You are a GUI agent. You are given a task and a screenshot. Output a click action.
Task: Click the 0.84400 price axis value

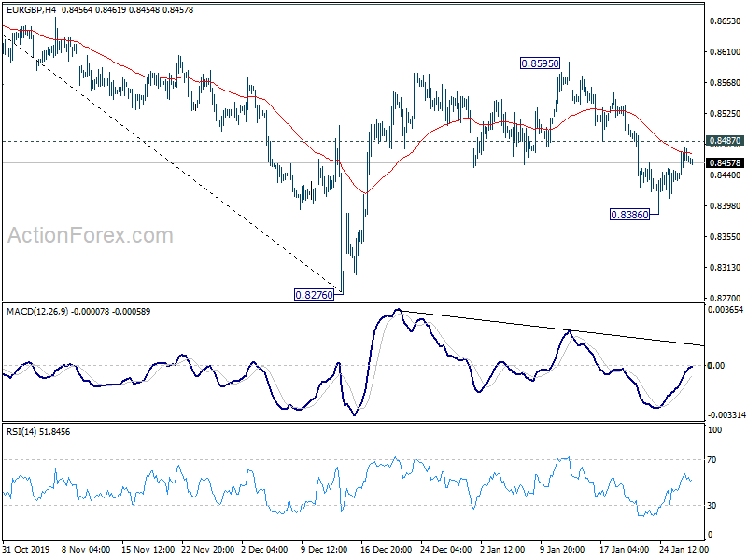coord(726,175)
